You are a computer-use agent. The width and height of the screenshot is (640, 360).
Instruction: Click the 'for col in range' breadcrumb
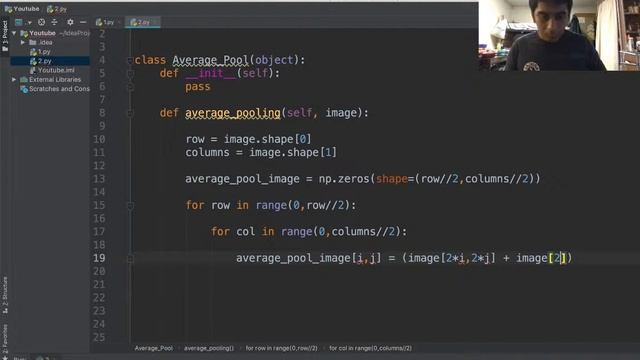click(370, 348)
